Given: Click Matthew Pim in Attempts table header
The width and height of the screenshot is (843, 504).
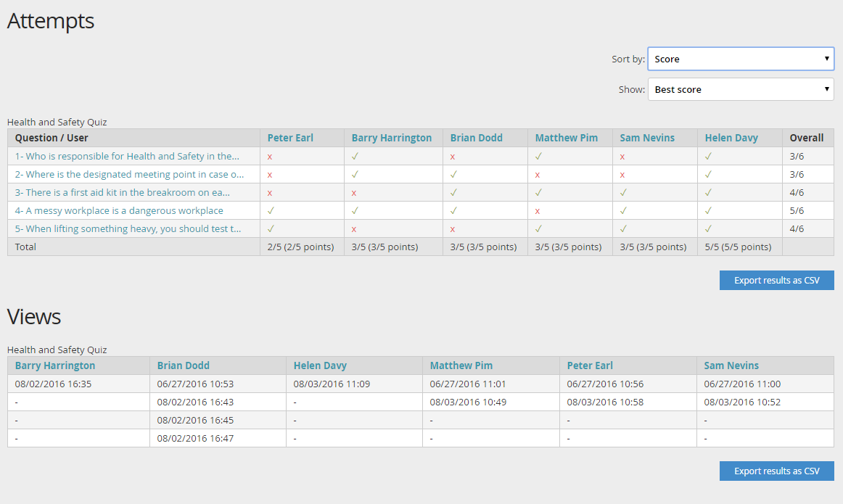Looking at the screenshot, I should coord(565,138).
